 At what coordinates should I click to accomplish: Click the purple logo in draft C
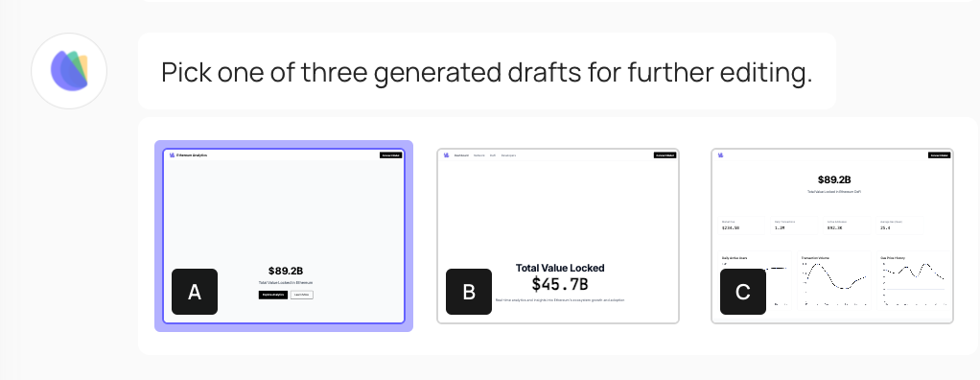(721, 155)
